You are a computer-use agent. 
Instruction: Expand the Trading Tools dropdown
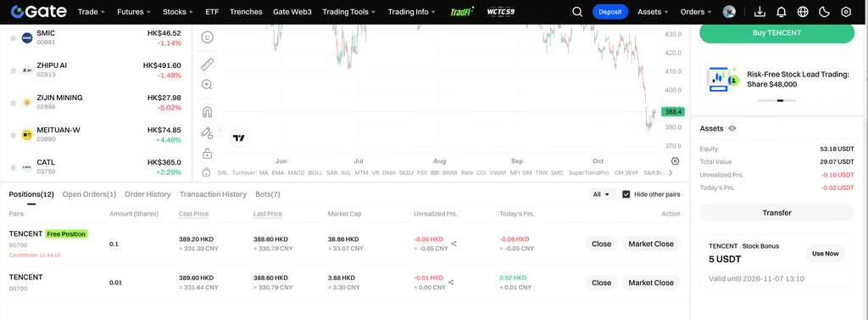348,12
